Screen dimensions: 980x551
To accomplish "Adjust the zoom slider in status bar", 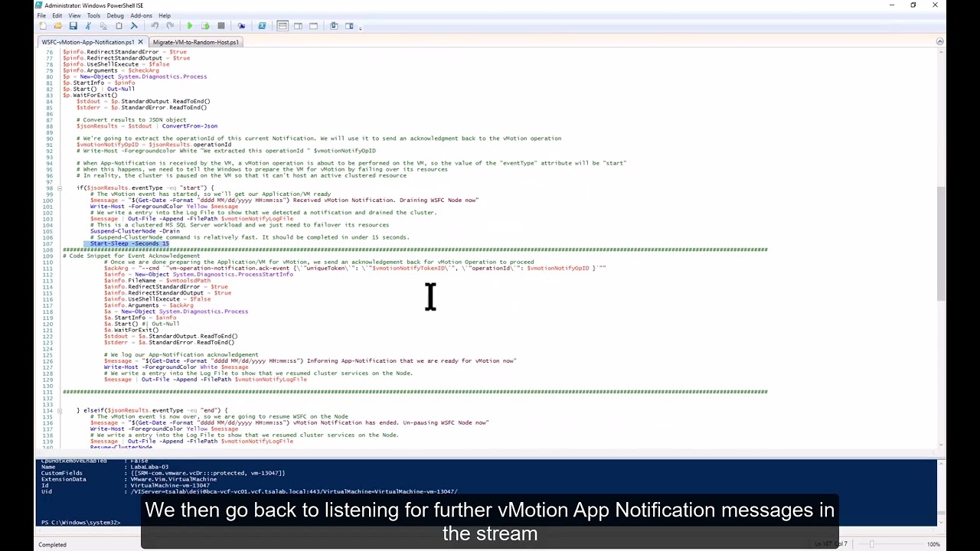I will coord(871,544).
